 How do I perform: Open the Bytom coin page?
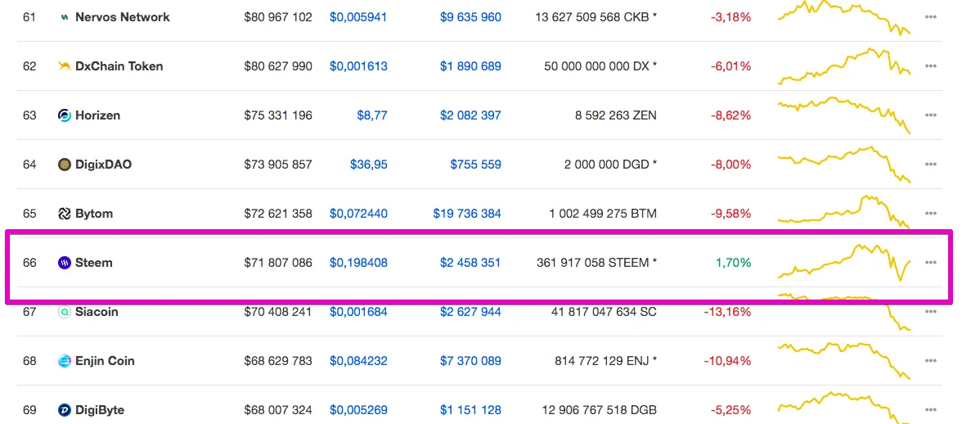[x=94, y=214]
